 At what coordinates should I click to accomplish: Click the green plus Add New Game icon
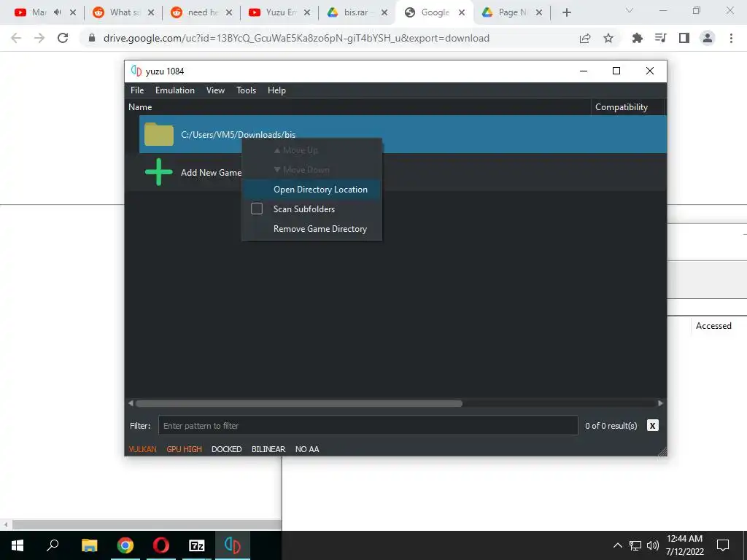tap(158, 172)
